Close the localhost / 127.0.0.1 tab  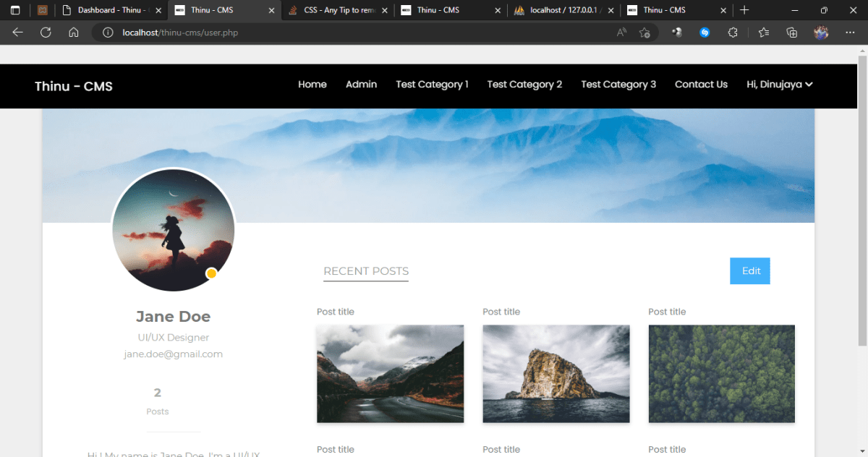tap(611, 10)
